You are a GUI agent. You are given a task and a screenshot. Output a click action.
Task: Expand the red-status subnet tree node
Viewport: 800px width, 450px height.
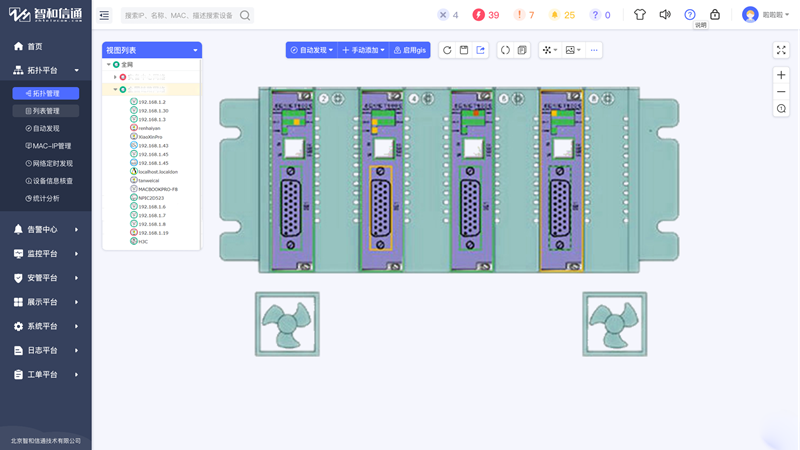coord(115,77)
